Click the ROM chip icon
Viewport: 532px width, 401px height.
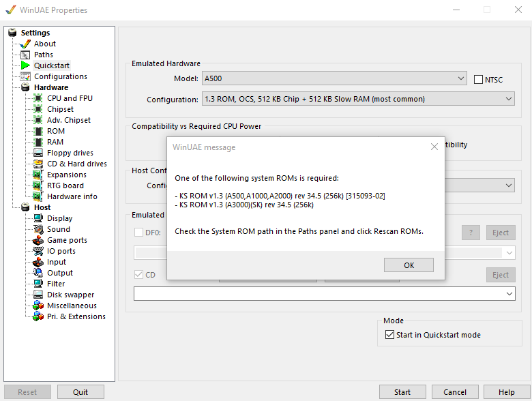pos(39,132)
